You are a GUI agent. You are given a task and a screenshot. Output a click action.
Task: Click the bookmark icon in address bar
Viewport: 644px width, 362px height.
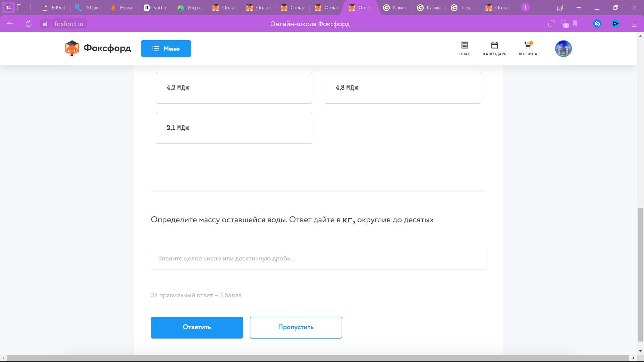tap(575, 24)
